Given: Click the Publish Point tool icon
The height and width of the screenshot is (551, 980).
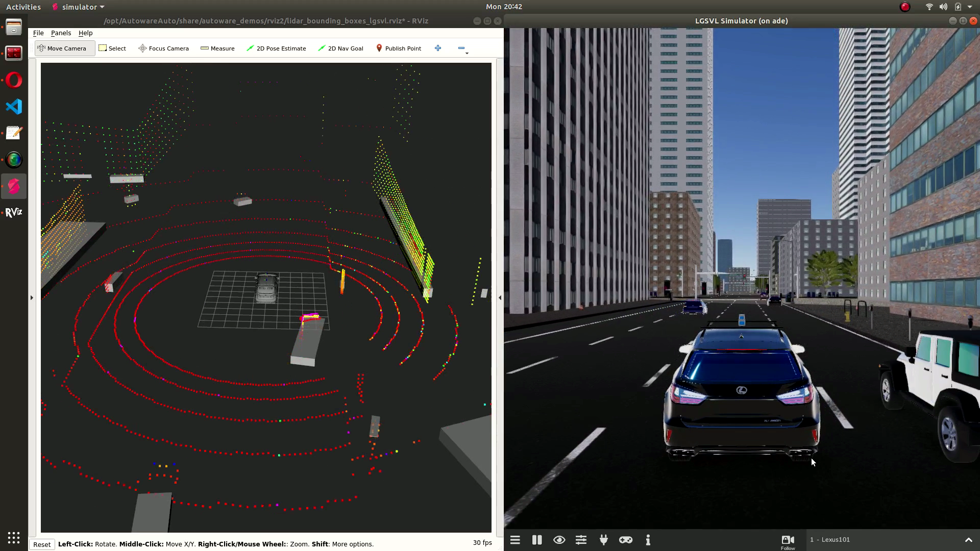Looking at the screenshot, I should (x=379, y=48).
